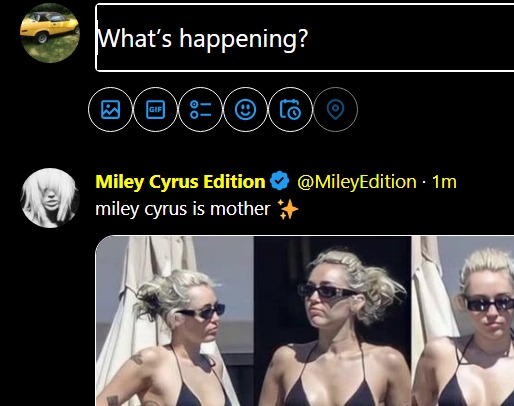Click into the What's happening? text box
This screenshot has width=514, height=406.
click(305, 38)
